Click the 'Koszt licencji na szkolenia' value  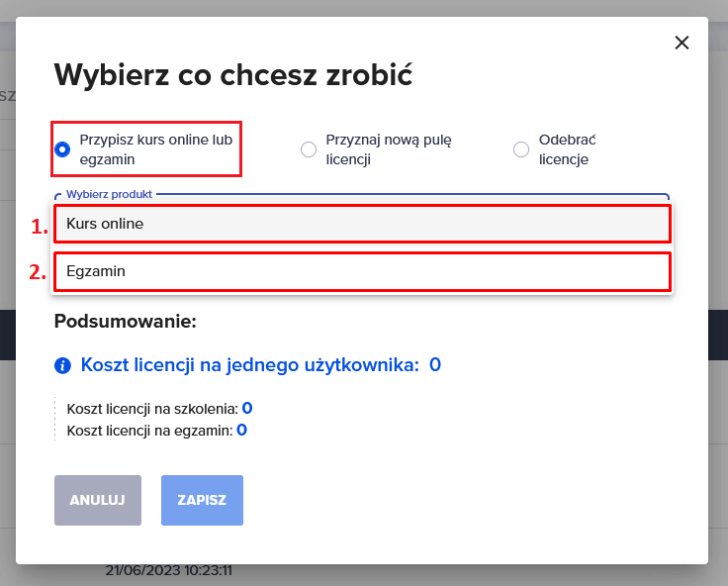coord(247,408)
